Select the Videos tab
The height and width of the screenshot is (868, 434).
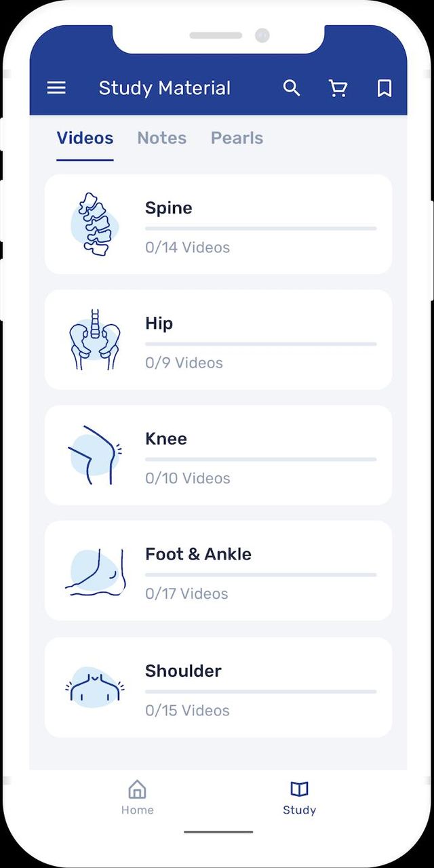[x=85, y=138]
